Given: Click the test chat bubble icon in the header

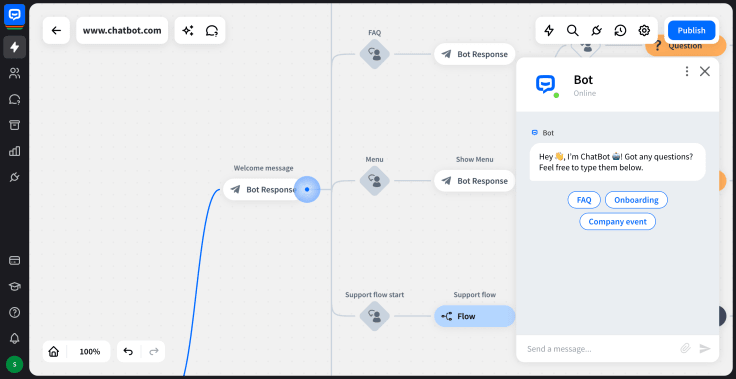Looking at the screenshot, I should coord(212,31).
